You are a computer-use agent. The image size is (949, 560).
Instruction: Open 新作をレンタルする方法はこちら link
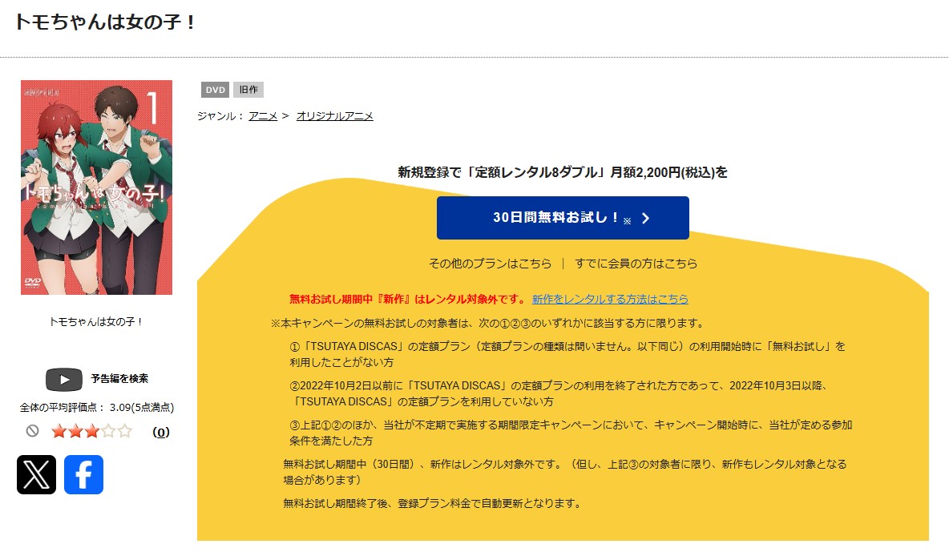610,299
